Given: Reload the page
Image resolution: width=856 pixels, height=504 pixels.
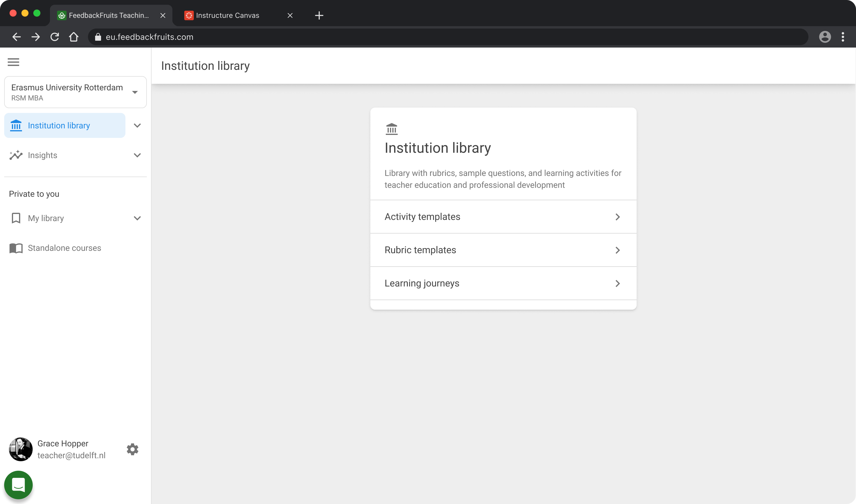Looking at the screenshot, I should click(x=55, y=37).
